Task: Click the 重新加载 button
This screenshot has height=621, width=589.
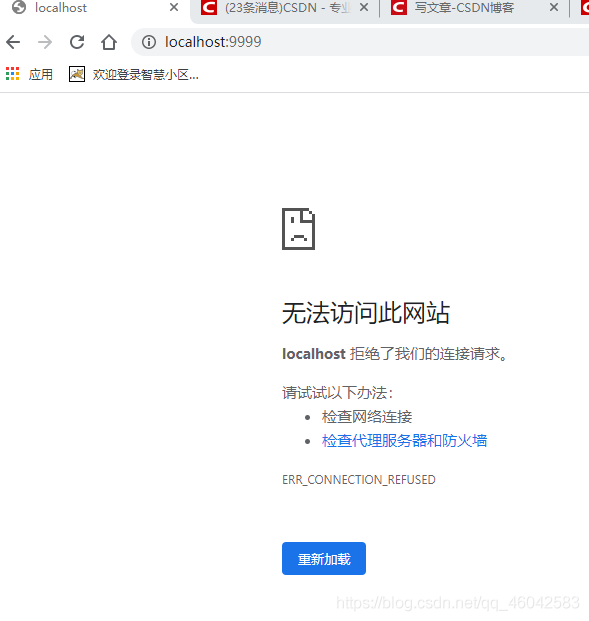Action: click(324, 558)
